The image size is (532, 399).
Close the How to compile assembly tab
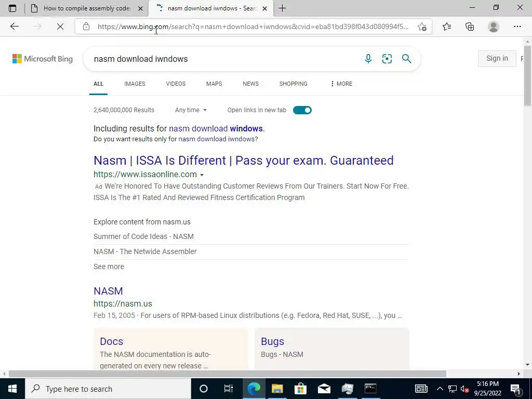140,8
